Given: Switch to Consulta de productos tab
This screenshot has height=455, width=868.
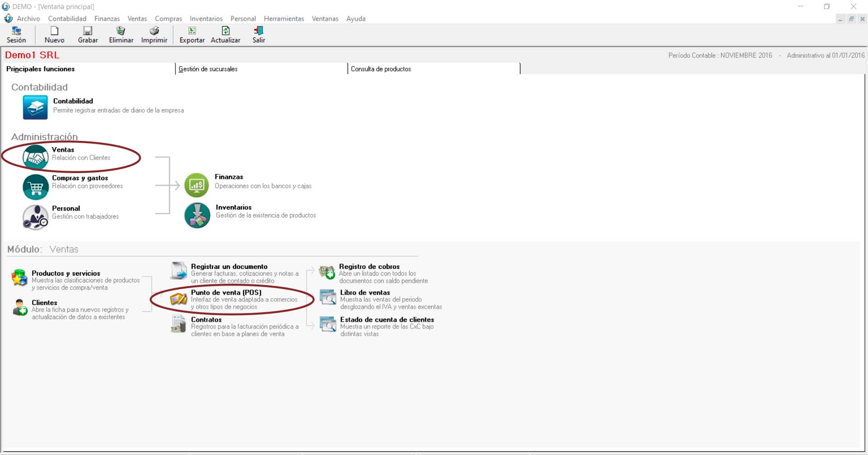Looking at the screenshot, I should [381, 69].
